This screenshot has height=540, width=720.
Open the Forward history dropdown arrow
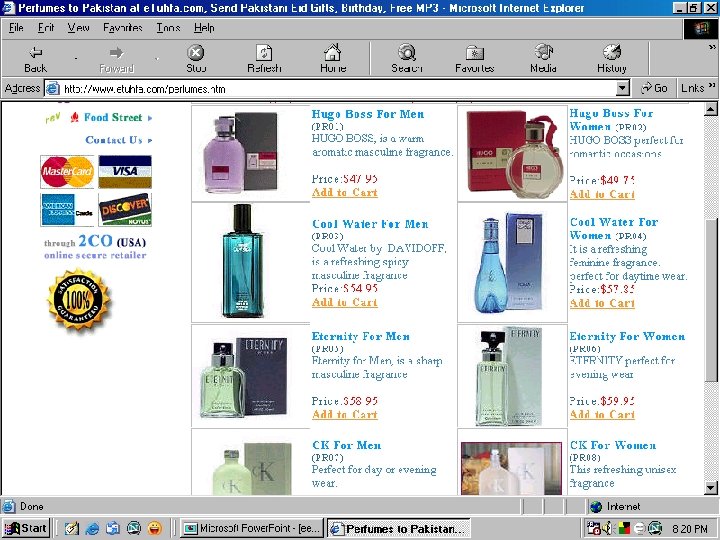point(157,59)
